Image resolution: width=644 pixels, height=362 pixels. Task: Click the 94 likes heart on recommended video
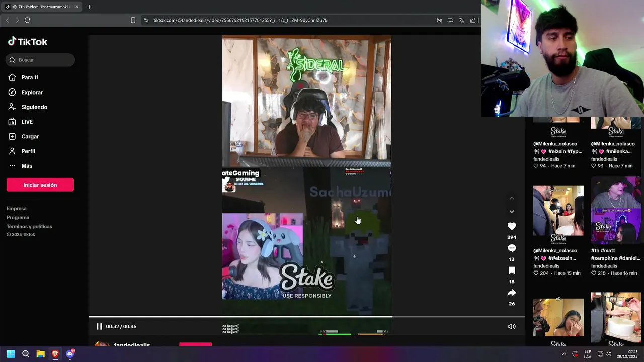pos(536,166)
